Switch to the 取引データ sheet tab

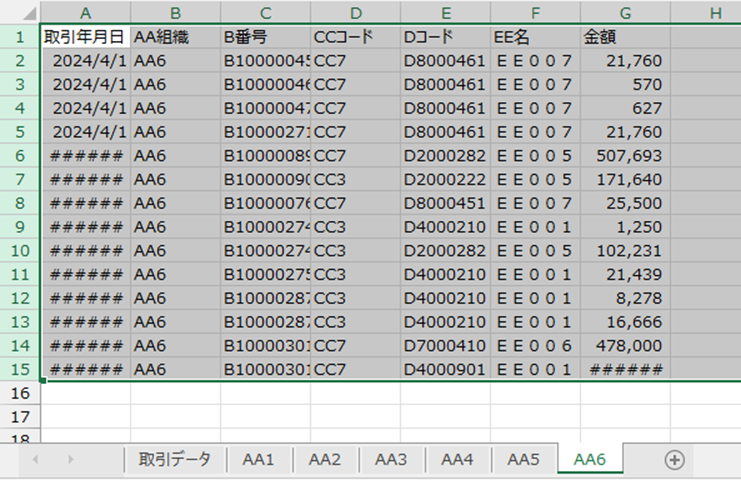click(175, 459)
